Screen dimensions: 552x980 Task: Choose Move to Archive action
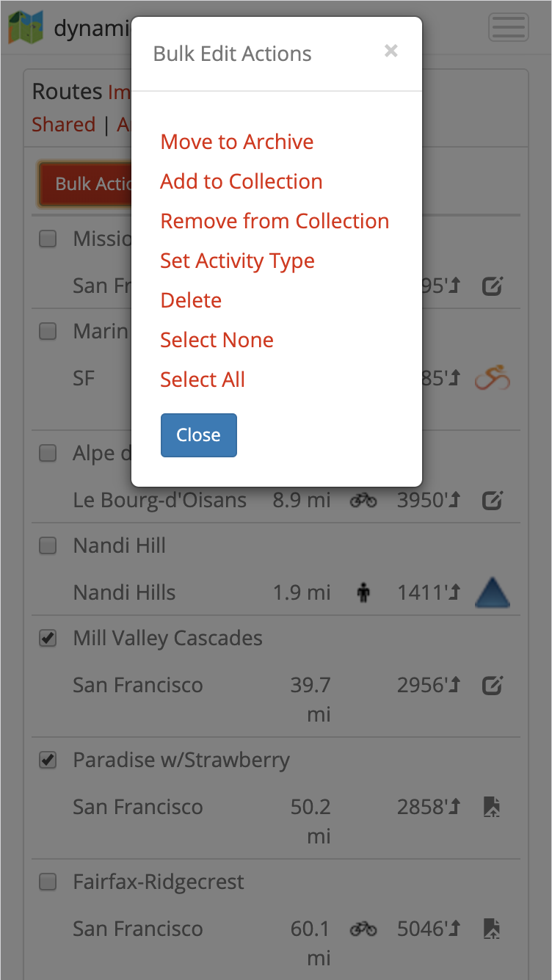[x=237, y=142]
